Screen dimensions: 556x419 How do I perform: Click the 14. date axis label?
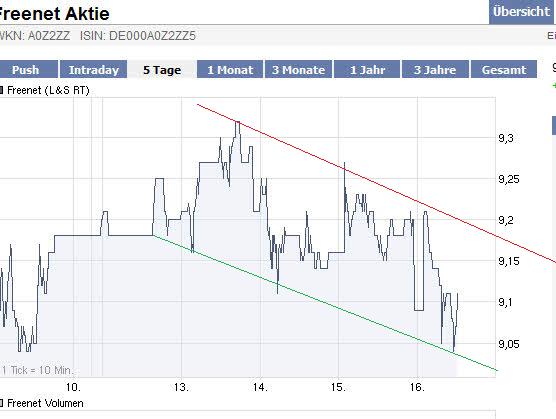260,387
